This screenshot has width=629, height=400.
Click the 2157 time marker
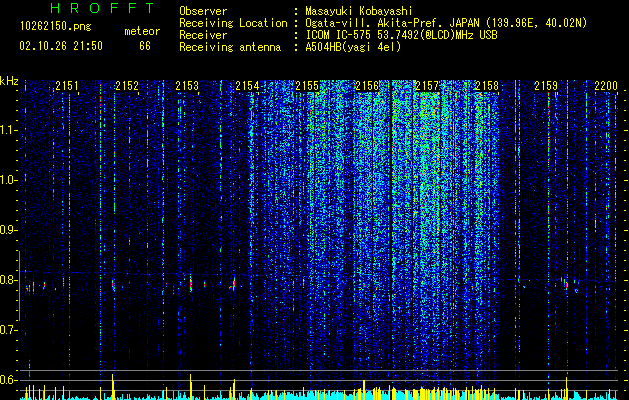[427, 86]
